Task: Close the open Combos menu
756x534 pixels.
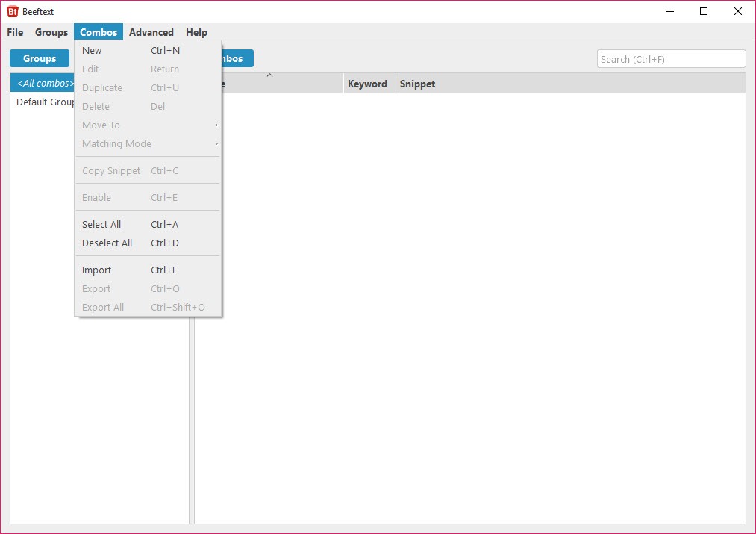Action: (99, 32)
